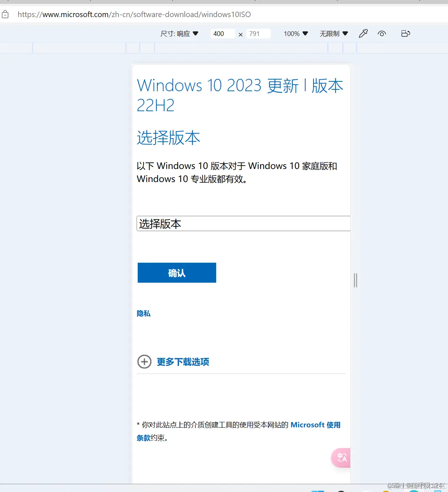
Task: Click the 选择版本 section heading
Action: 169,138
